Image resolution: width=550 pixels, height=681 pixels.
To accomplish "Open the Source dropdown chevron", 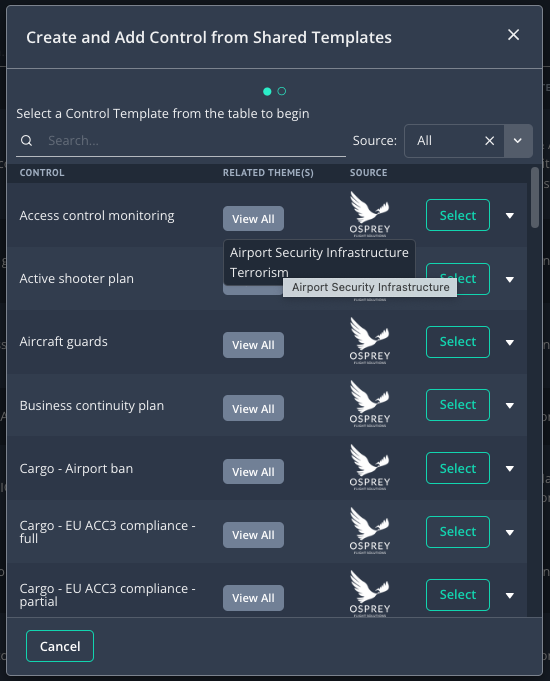I will (517, 141).
